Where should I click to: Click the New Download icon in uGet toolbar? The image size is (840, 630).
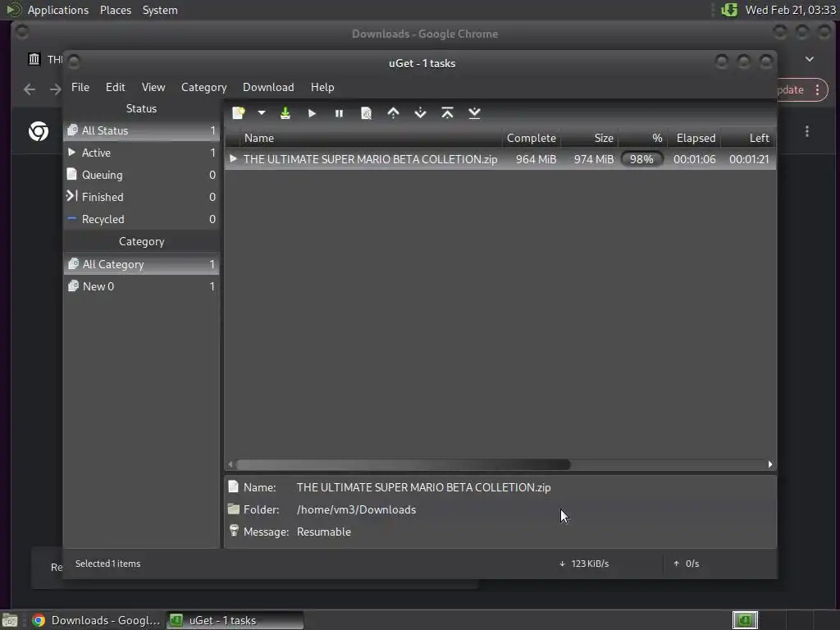click(239, 113)
